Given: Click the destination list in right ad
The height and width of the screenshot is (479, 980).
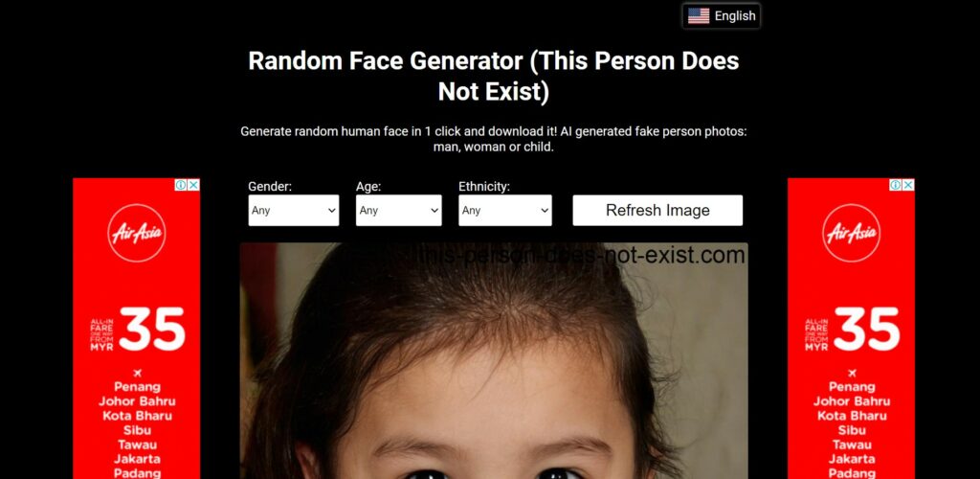Looking at the screenshot, I should coord(851,430).
